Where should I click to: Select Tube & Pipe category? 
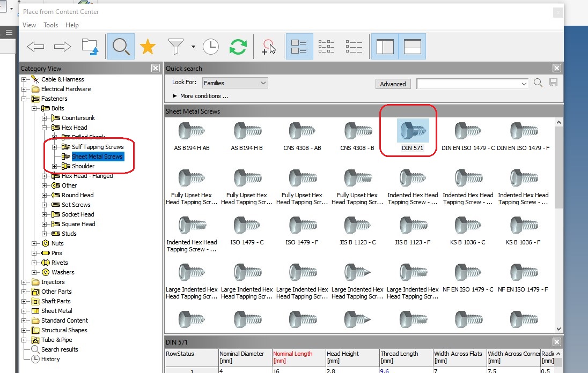[56, 340]
